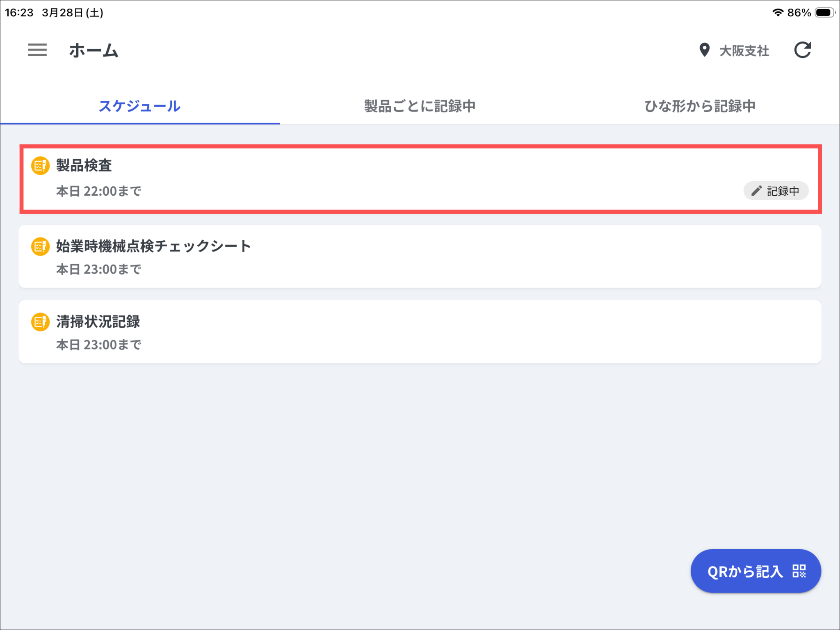Screen dimensions: 840x630
Task: Open the hamburger menu
Action: coord(37,50)
